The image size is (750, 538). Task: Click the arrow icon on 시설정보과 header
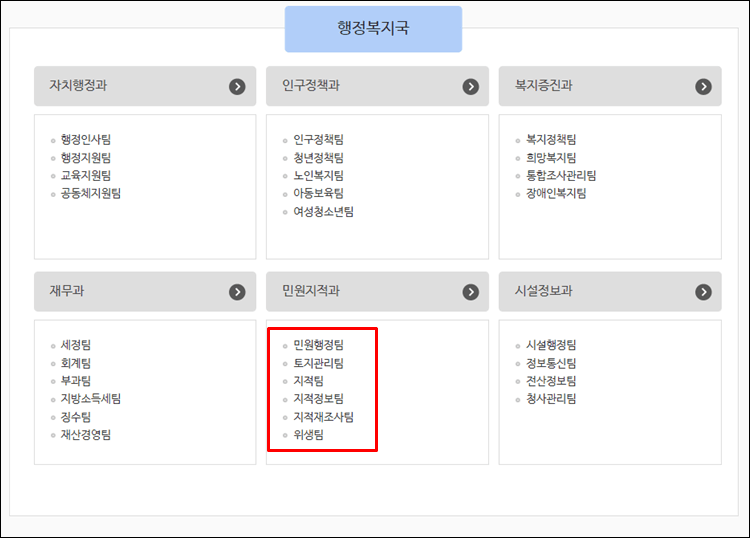pos(703,292)
